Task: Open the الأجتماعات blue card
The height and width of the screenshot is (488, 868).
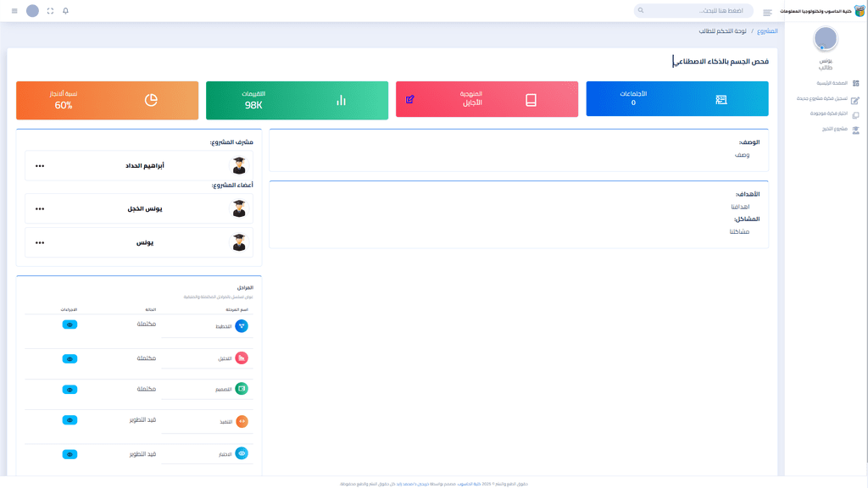Action: pyautogui.click(x=677, y=99)
